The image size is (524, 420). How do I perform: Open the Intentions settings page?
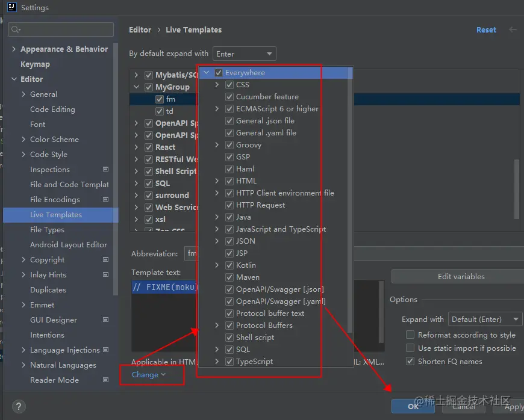[x=47, y=335]
